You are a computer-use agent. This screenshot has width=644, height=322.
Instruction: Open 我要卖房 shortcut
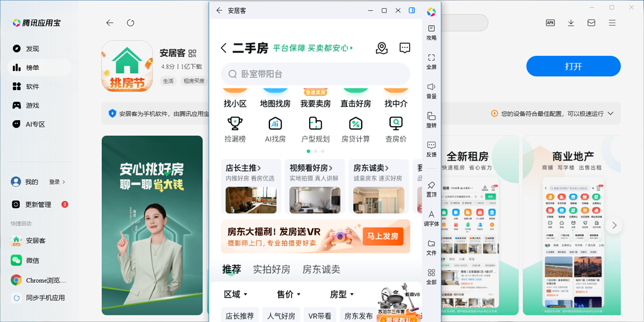(x=316, y=98)
